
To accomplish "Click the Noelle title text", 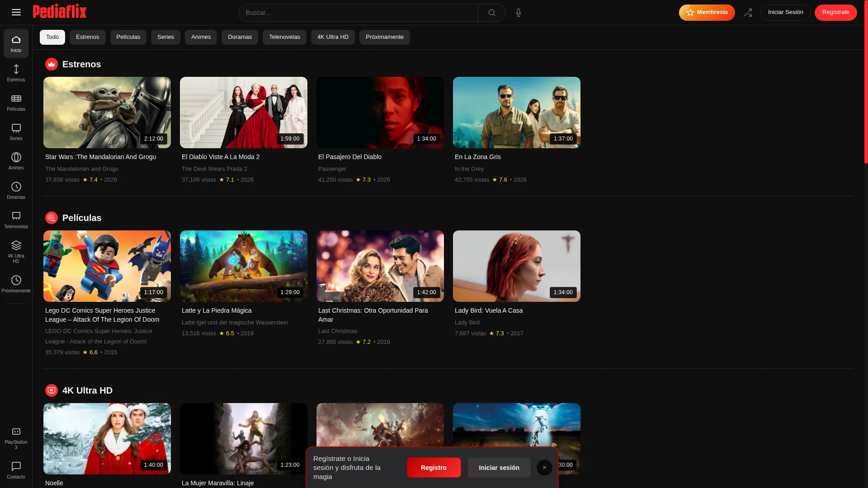I will pyautogui.click(x=54, y=483).
